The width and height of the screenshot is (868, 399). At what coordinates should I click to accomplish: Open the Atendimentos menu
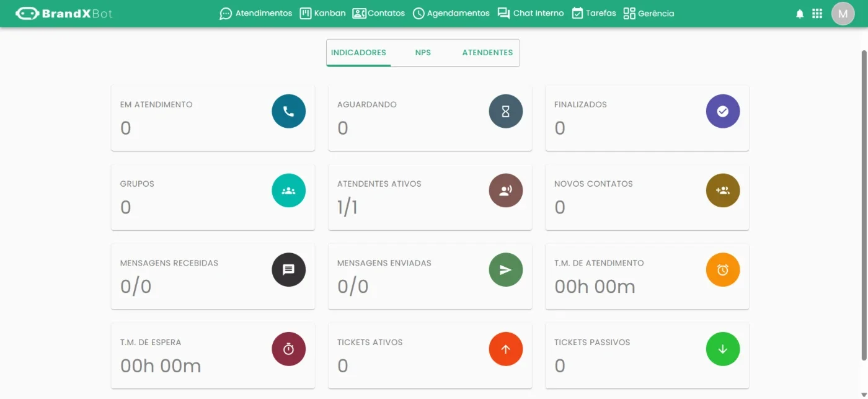tap(255, 13)
